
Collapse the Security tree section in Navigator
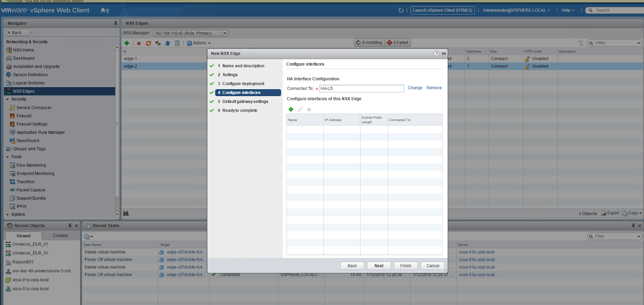pos(8,99)
